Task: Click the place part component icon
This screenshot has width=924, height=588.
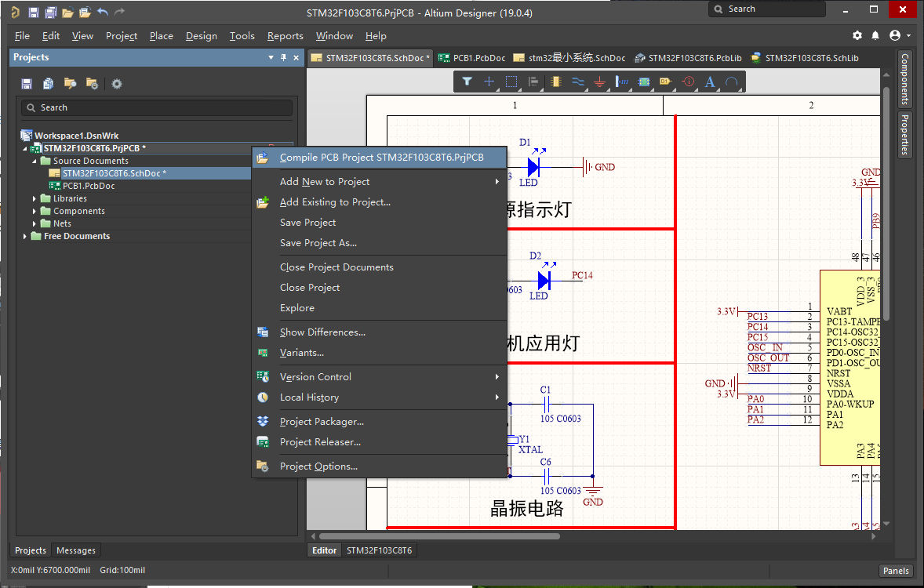Action: tap(555, 82)
